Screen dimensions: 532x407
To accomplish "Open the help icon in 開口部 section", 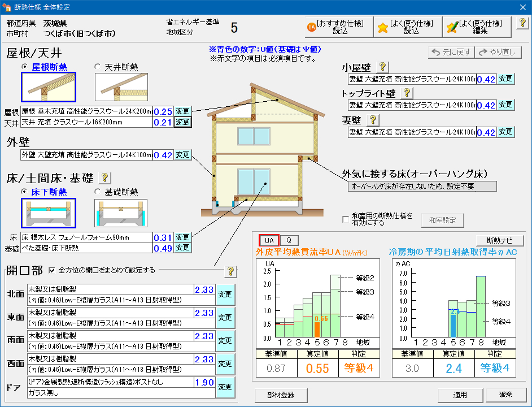I will (230, 271).
